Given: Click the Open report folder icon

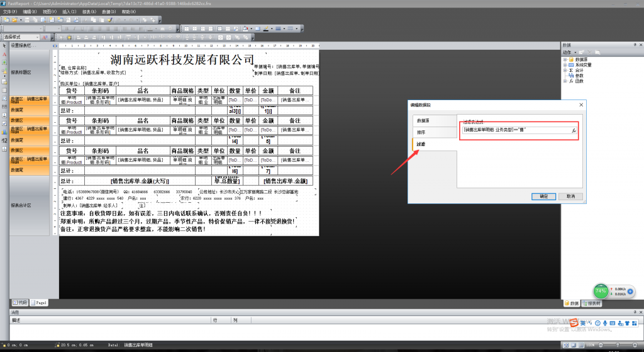Looking at the screenshot, I should [14, 20].
